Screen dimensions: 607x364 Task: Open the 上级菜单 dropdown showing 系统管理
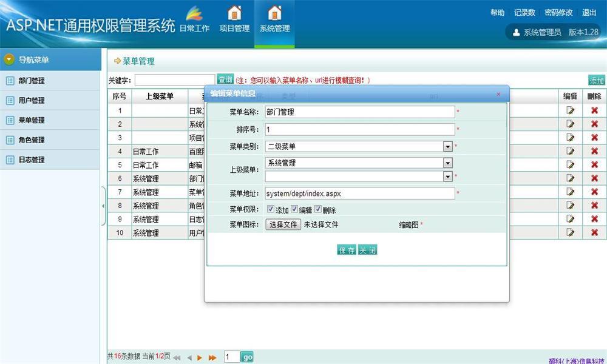359,163
